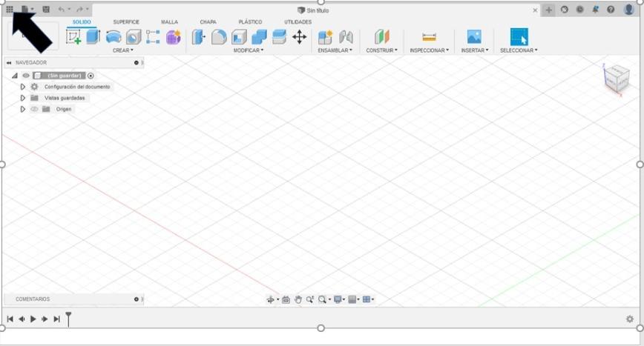Select the Combine tool
This screenshot has height=346, width=644.
[x=259, y=37]
